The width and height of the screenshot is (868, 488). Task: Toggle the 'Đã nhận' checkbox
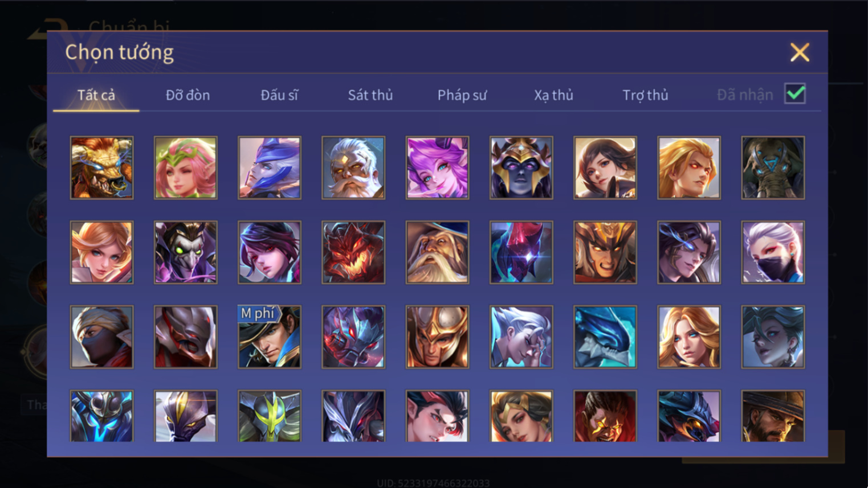pyautogui.click(x=795, y=93)
